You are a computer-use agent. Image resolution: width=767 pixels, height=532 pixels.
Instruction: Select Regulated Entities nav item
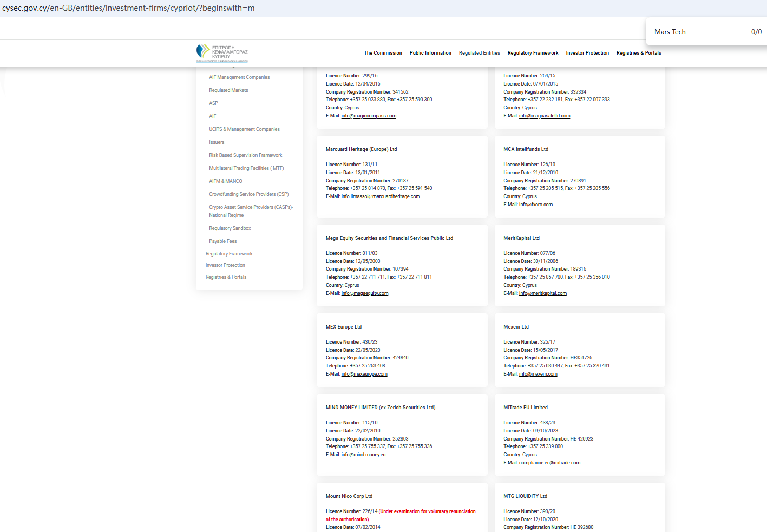[479, 53]
